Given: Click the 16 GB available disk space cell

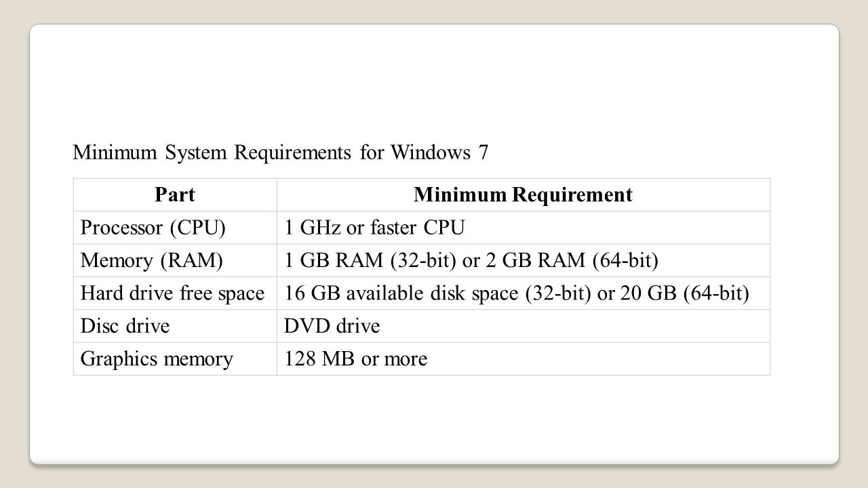Looking at the screenshot, I should click(524, 293).
